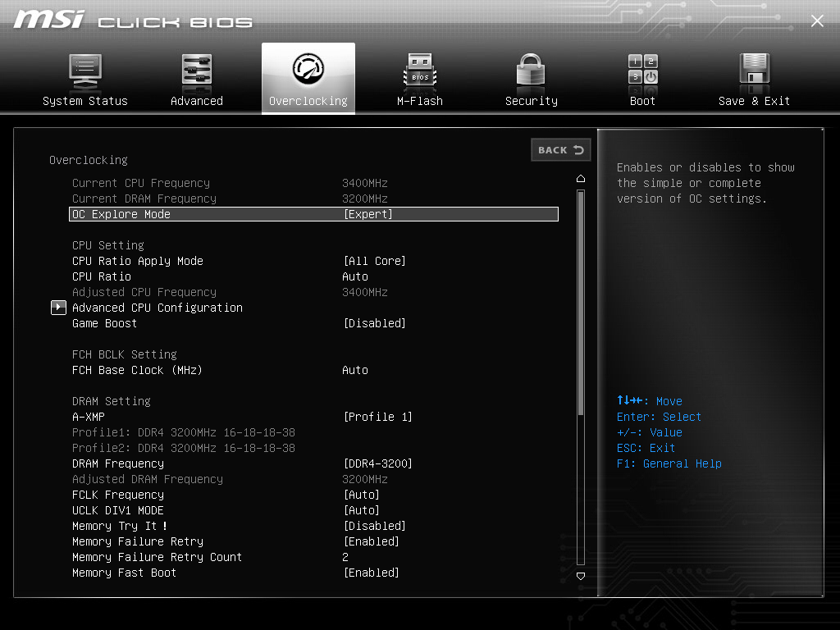The height and width of the screenshot is (630, 840).
Task: Open FCLK Frequency [Auto] option
Action: 362,495
